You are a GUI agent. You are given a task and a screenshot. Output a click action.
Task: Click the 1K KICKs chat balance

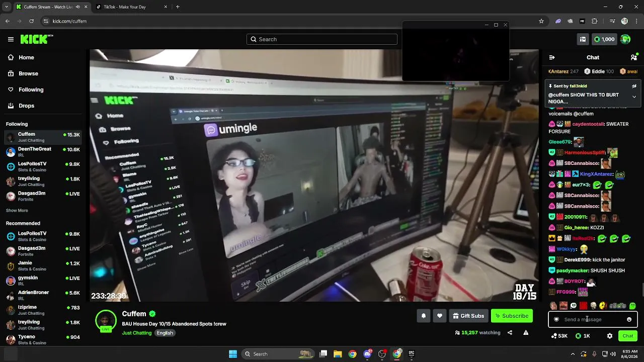pyautogui.click(x=583, y=336)
